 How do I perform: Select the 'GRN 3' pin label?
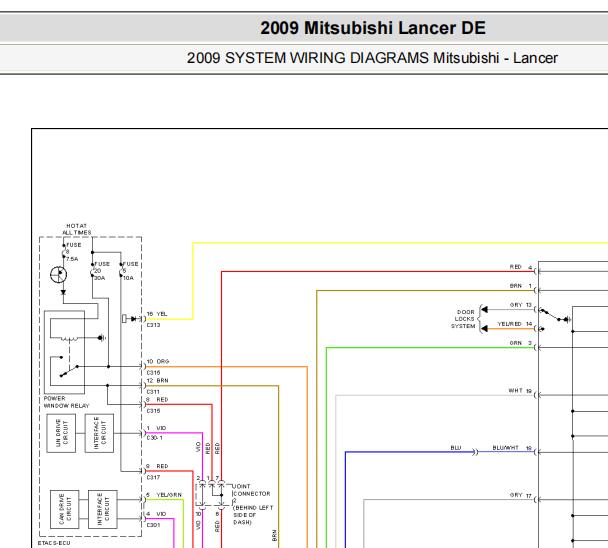point(521,343)
